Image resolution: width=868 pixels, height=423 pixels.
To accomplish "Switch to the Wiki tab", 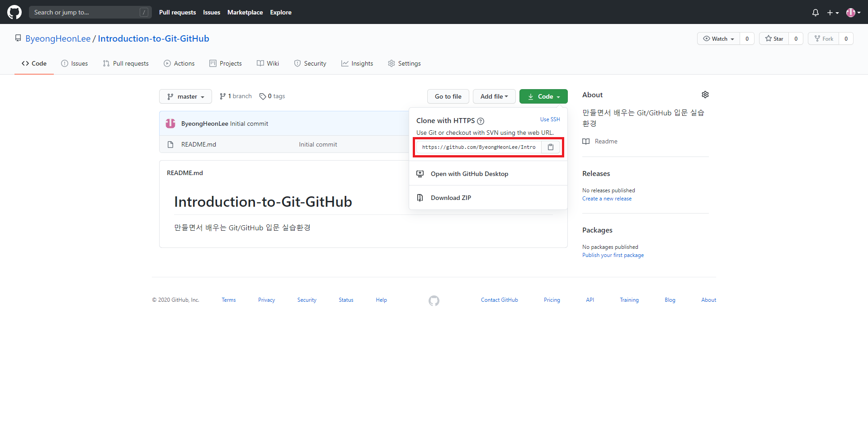I will pos(268,63).
